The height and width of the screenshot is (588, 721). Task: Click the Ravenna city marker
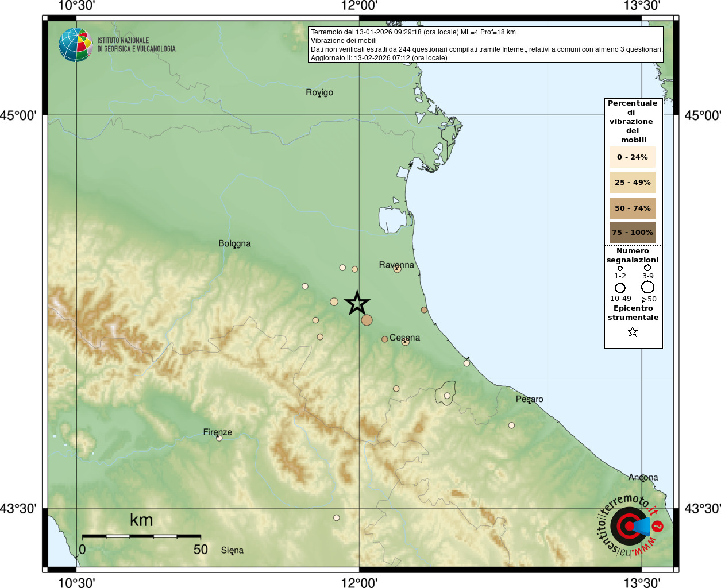[397, 268]
